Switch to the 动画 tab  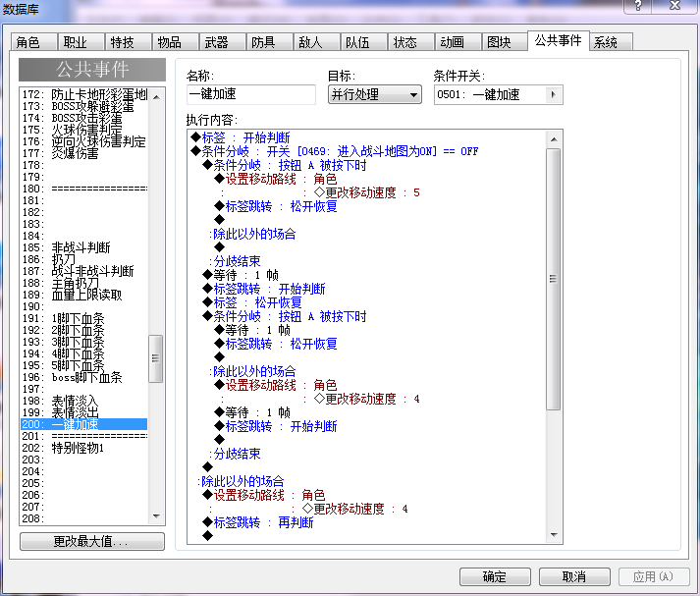pyautogui.click(x=458, y=42)
